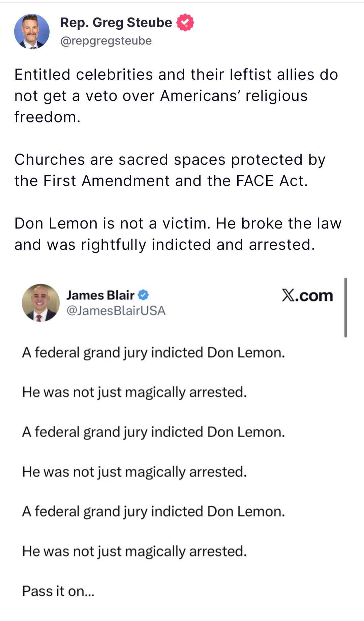Click the "Entitled celebrities" opening paragraph
This screenshot has width=364, height=621.
[176, 96]
